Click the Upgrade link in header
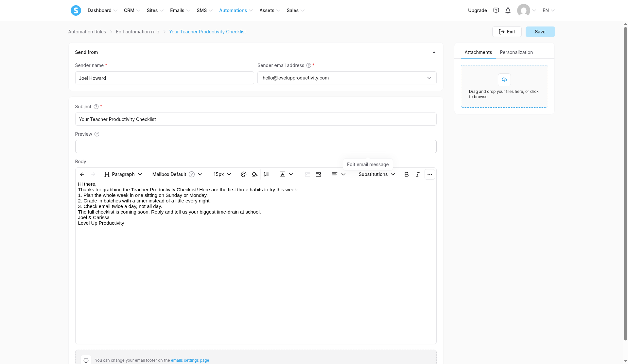This screenshot has height=364, width=628. 477,10
